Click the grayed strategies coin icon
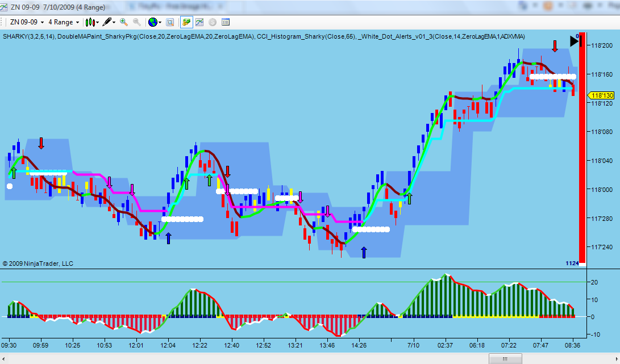The height and width of the screenshot is (364, 620). 213,22
